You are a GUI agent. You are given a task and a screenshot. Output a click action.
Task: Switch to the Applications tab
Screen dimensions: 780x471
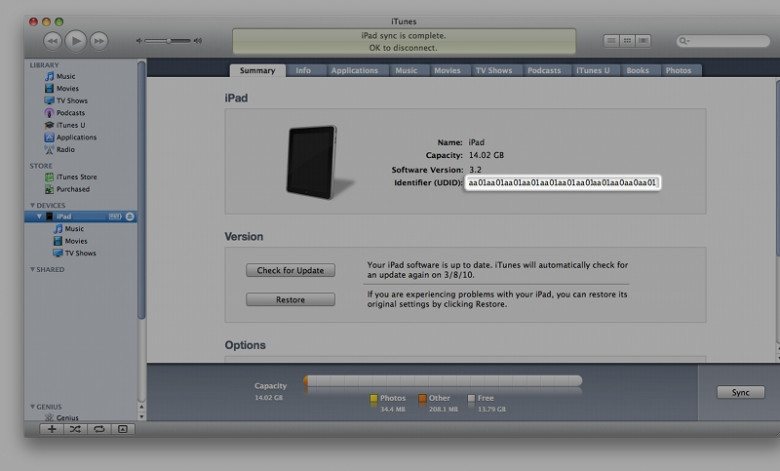(x=355, y=71)
